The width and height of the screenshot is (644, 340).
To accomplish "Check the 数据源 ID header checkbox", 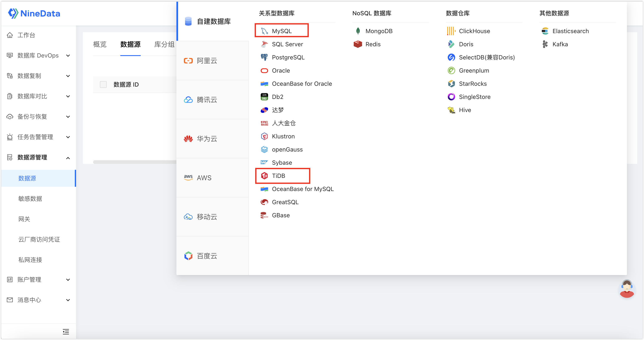I will click(103, 84).
